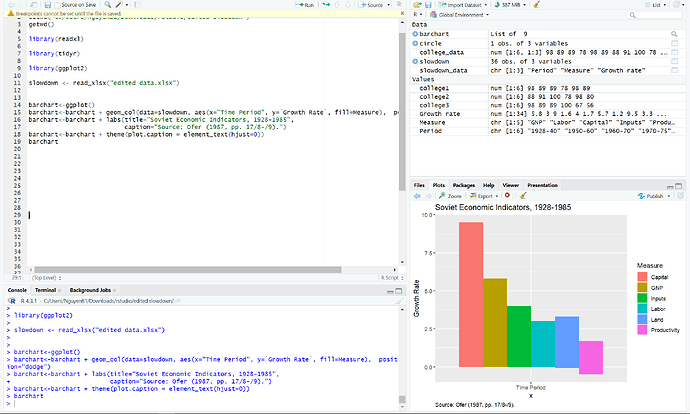
Task: Click the Publish button
Action: click(650, 196)
